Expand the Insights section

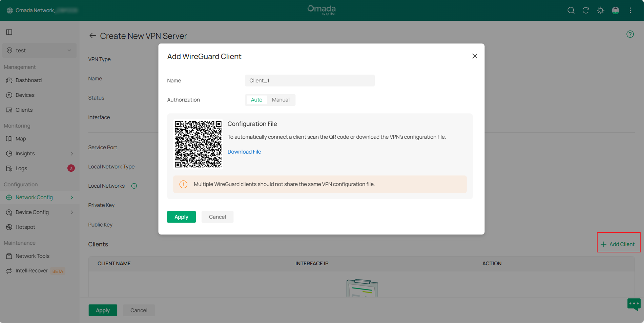pos(71,153)
